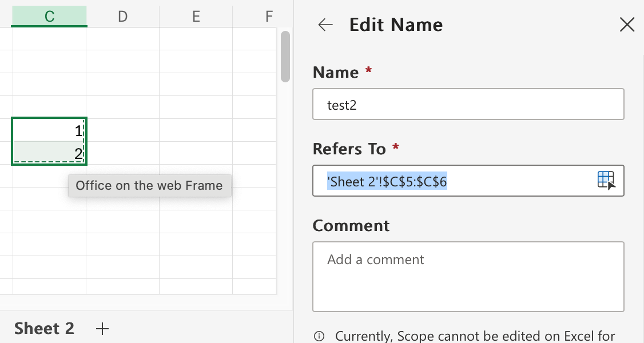The width and height of the screenshot is (644, 343).
Task: Close the Edit Name pane
Action: click(627, 25)
